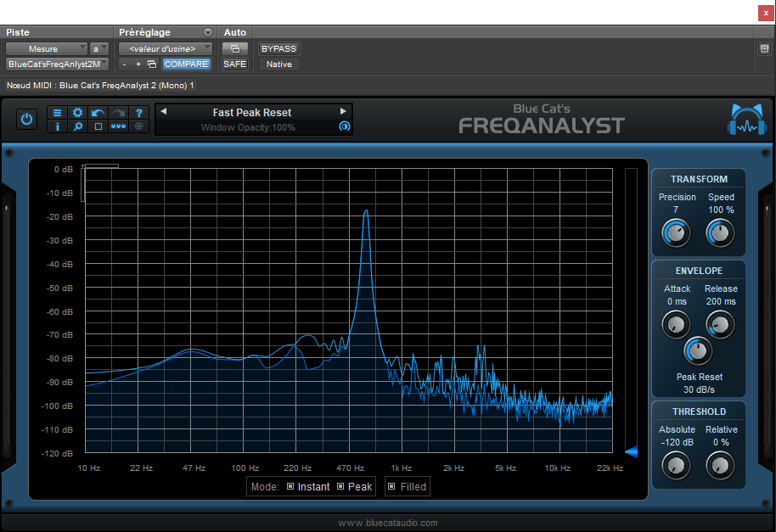This screenshot has width=776, height=532.
Task: Click the next preset plus button
Action: click(x=138, y=64)
